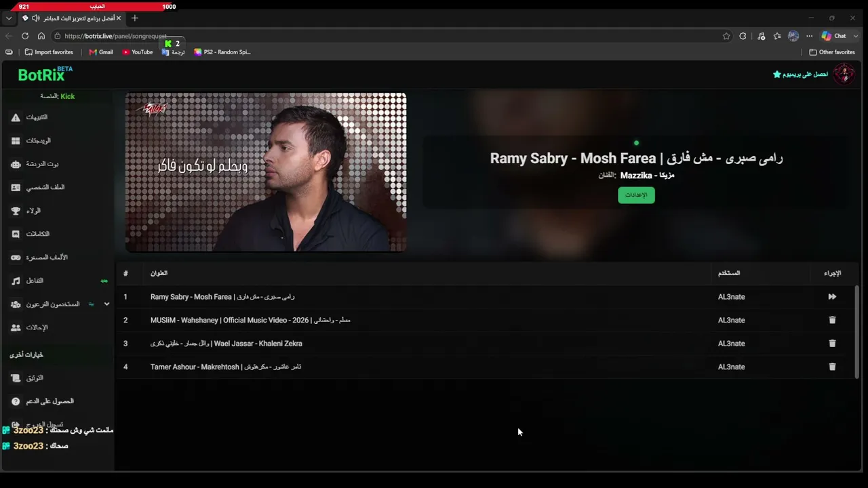Click the Wael Jassar - Khaleni Zekra title
The width and height of the screenshot is (868, 488).
[226, 344]
